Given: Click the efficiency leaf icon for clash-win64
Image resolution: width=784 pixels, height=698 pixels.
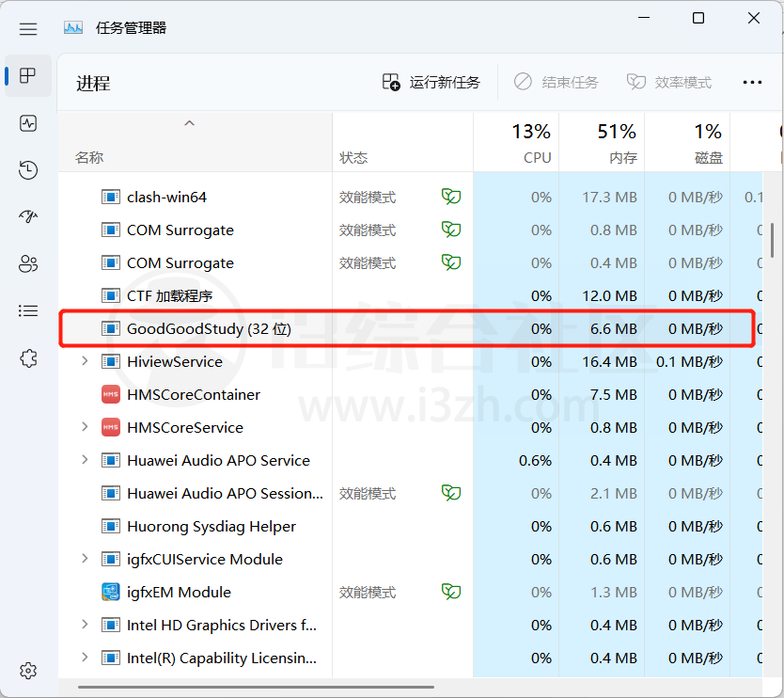Looking at the screenshot, I should 451,197.
